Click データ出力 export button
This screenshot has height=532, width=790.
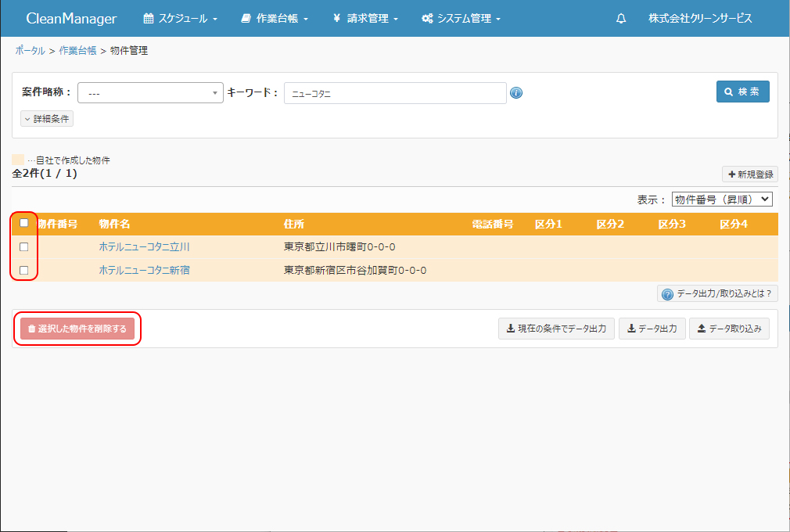click(652, 329)
